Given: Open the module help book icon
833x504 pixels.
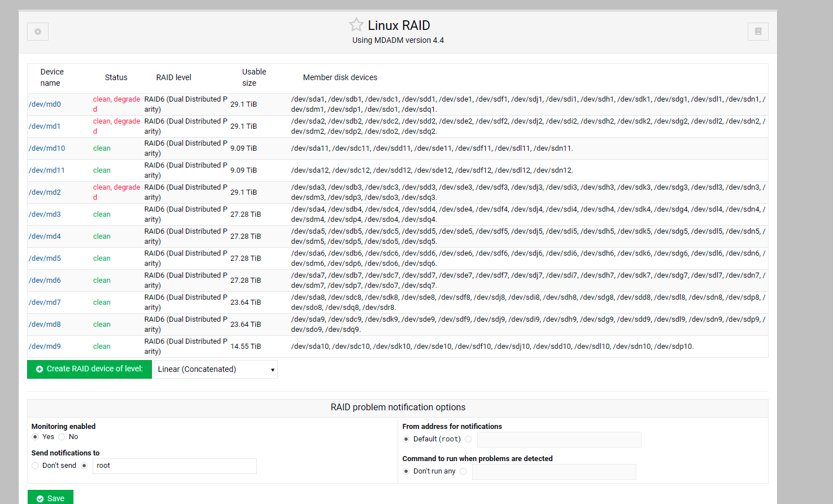Looking at the screenshot, I should coord(758,32).
